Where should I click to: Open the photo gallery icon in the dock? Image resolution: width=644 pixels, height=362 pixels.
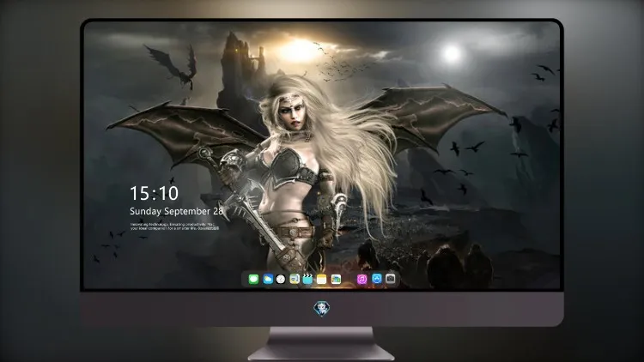point(336,280)
